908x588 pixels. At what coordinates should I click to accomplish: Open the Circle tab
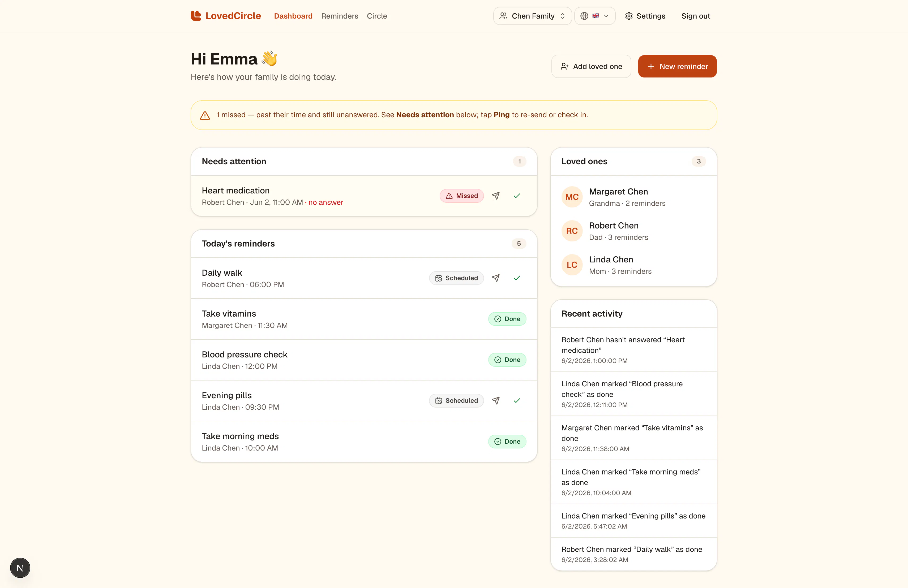tap(377, 16)
